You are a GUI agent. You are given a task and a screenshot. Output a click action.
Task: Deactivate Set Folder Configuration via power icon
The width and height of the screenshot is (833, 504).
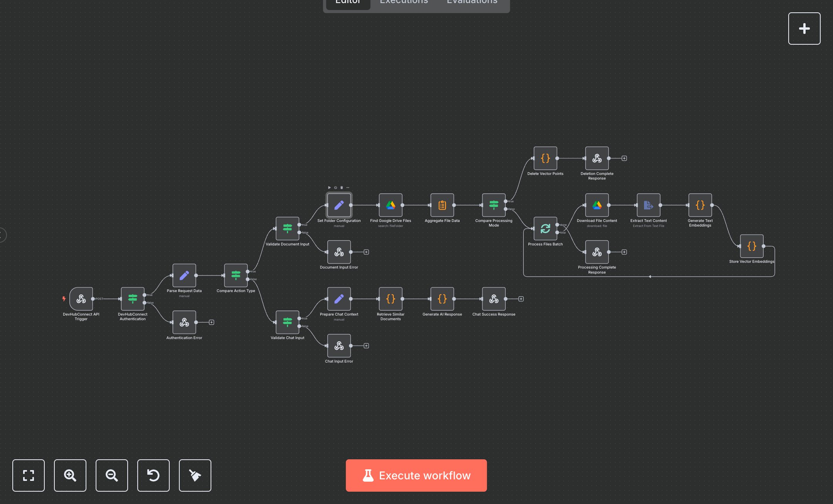[336, 188]
